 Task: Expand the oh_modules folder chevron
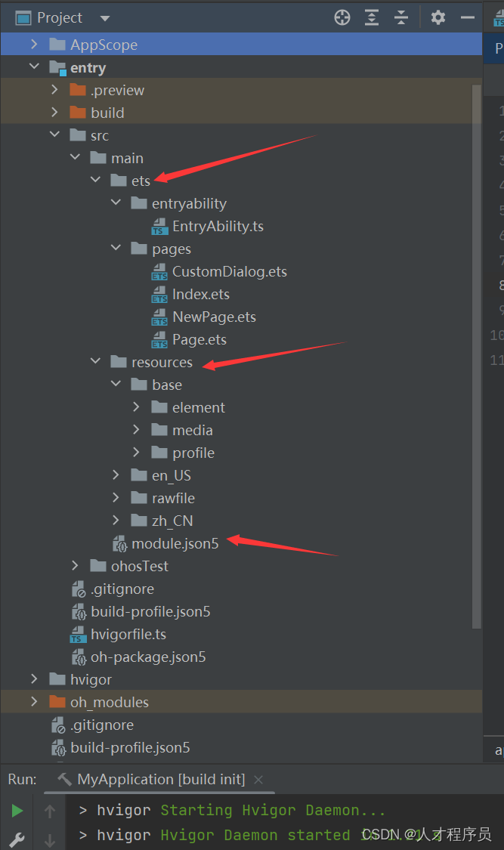point(34,702)
